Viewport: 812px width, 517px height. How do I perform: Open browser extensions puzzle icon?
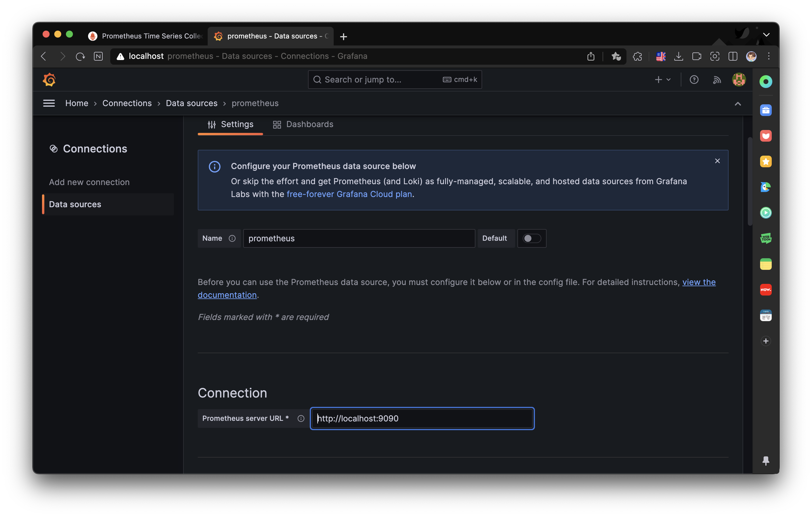[637, 56]
